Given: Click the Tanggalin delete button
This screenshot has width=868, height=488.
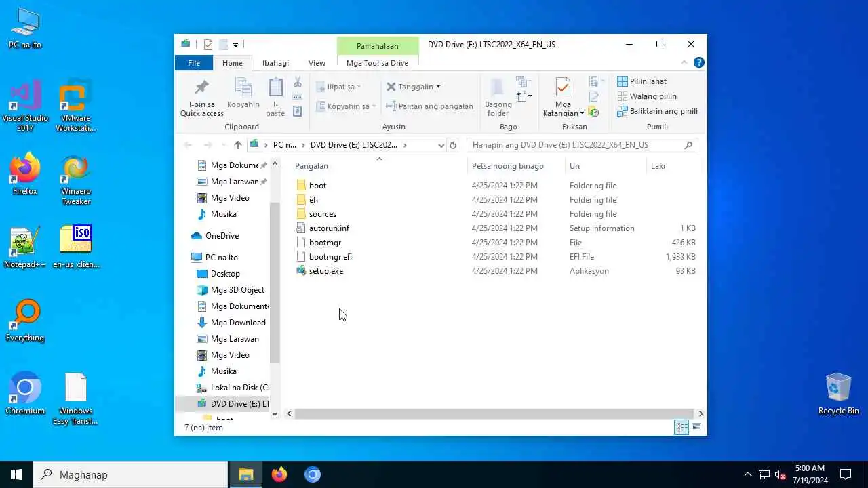Looking at the screenshot, I should coord(413,87).
